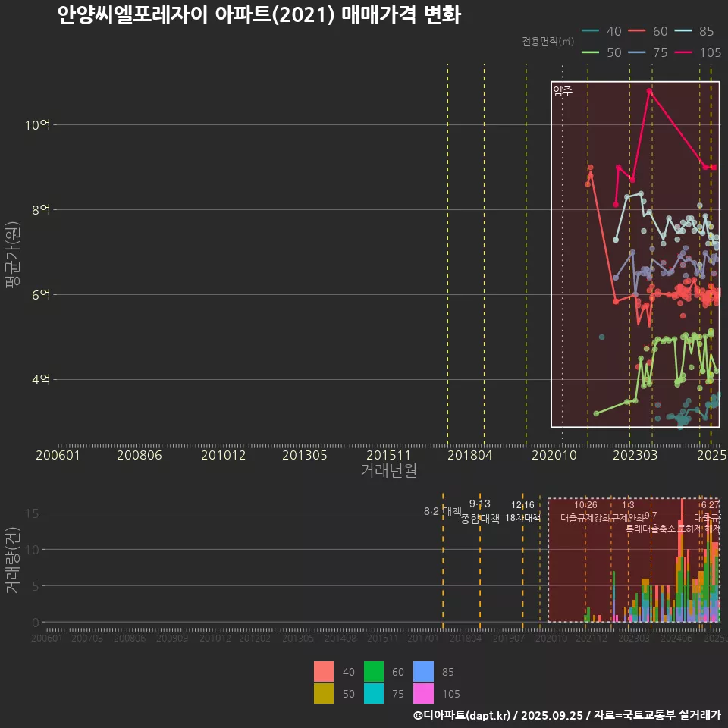This screenshot has width=728, height=728.
Task: Click the 12·16 18차대책 annotation
Action: point(522,511)
